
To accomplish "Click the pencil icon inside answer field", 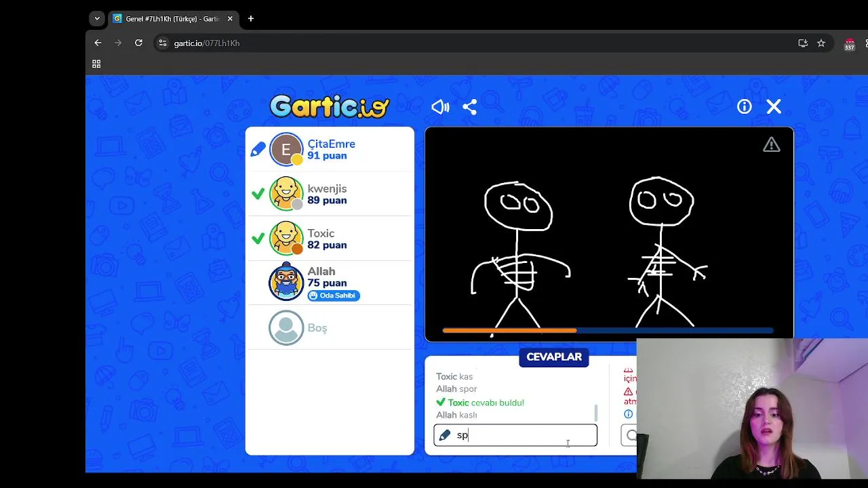I will click(445, 435).
